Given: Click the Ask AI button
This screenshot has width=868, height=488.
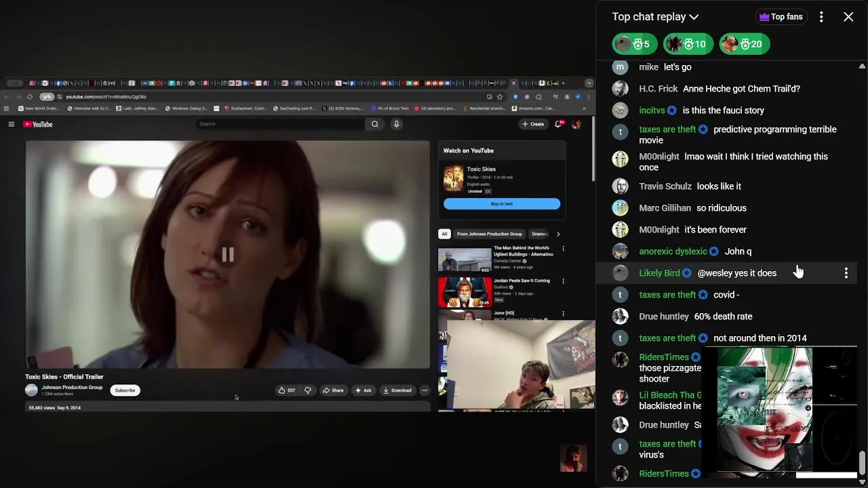Looking at the screenshot, I should [363, 390].
